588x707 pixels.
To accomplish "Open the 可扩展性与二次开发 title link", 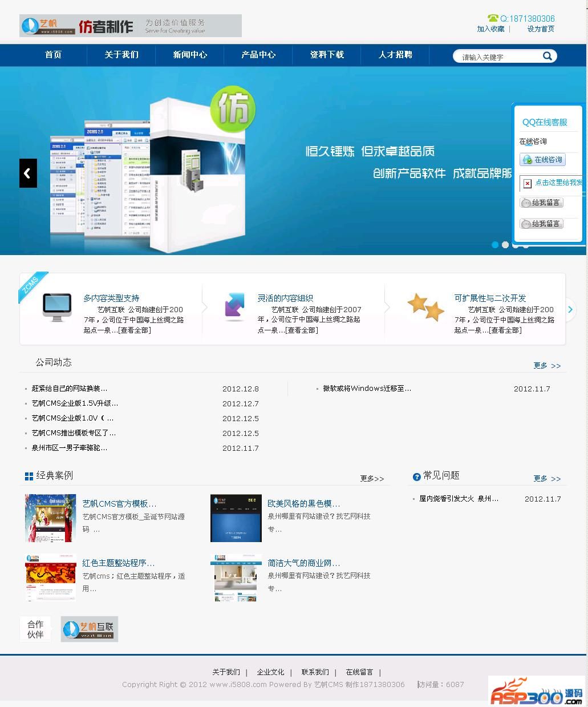I will pyautogui.click(x=490, y=298).
